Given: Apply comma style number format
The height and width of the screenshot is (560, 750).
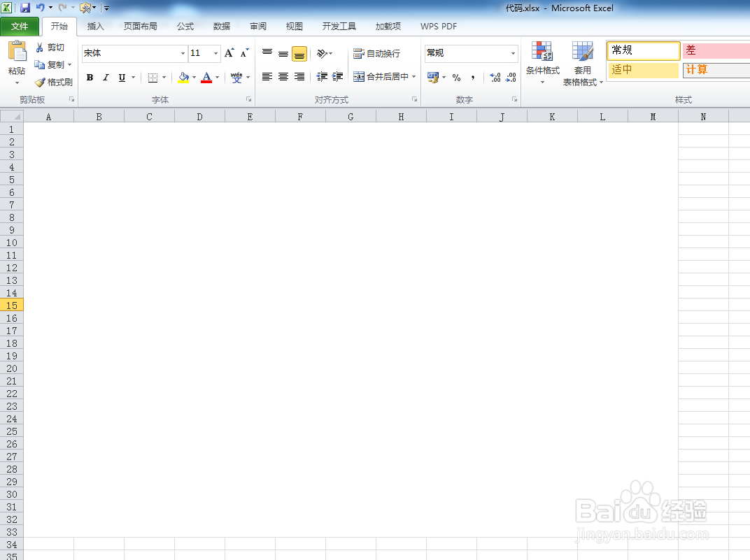Looking at the screenshot, I should coord(472,78).
